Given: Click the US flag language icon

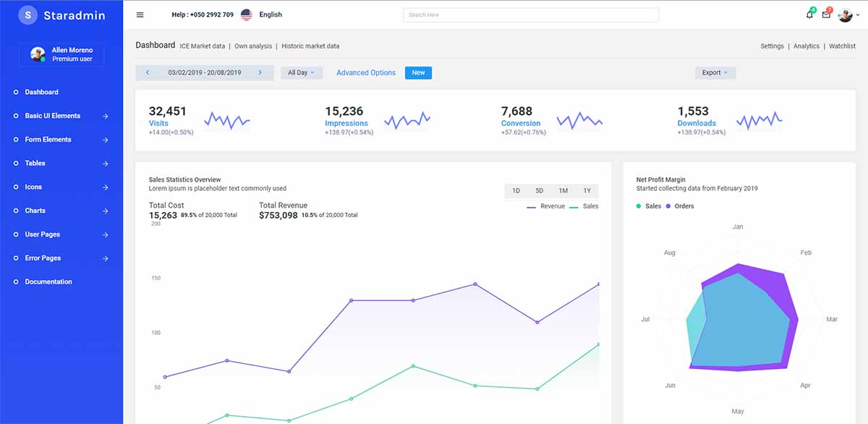Looking at the screenshot, I should tap(246, 13).
